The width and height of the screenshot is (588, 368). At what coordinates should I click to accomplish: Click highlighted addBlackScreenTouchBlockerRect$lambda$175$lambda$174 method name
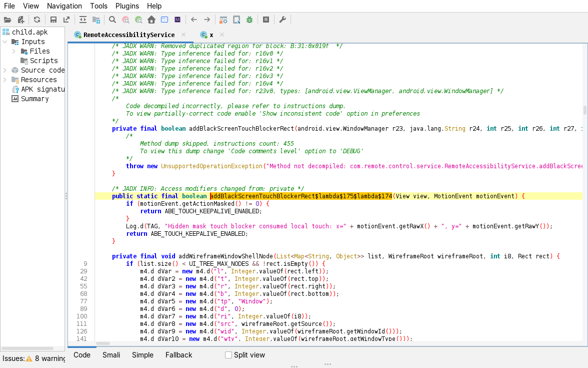301,196
